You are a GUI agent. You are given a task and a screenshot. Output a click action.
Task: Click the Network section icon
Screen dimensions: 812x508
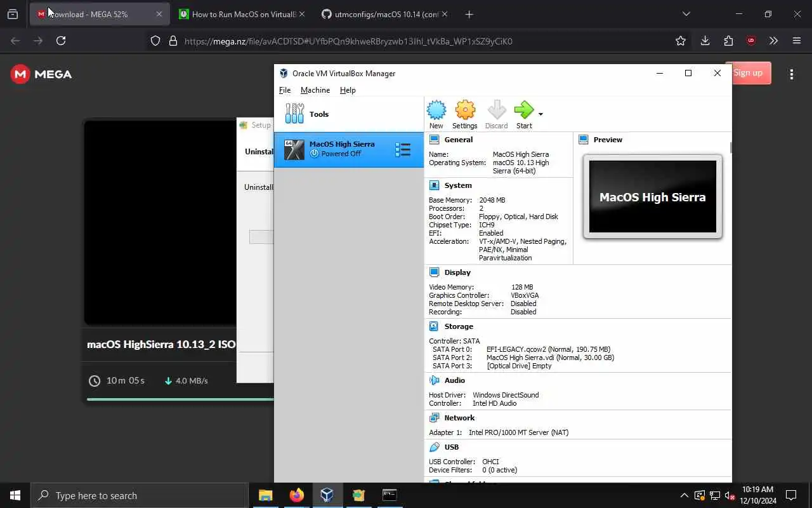coord(435,418)
